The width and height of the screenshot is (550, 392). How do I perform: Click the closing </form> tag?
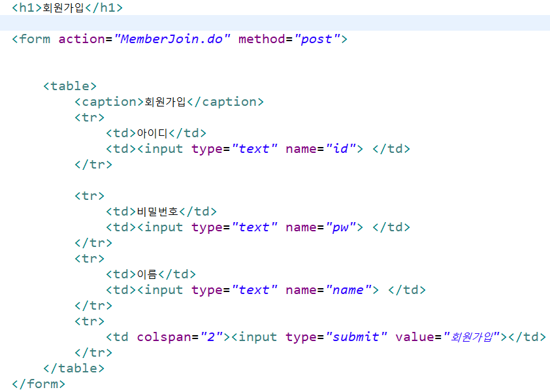[39, 384]
